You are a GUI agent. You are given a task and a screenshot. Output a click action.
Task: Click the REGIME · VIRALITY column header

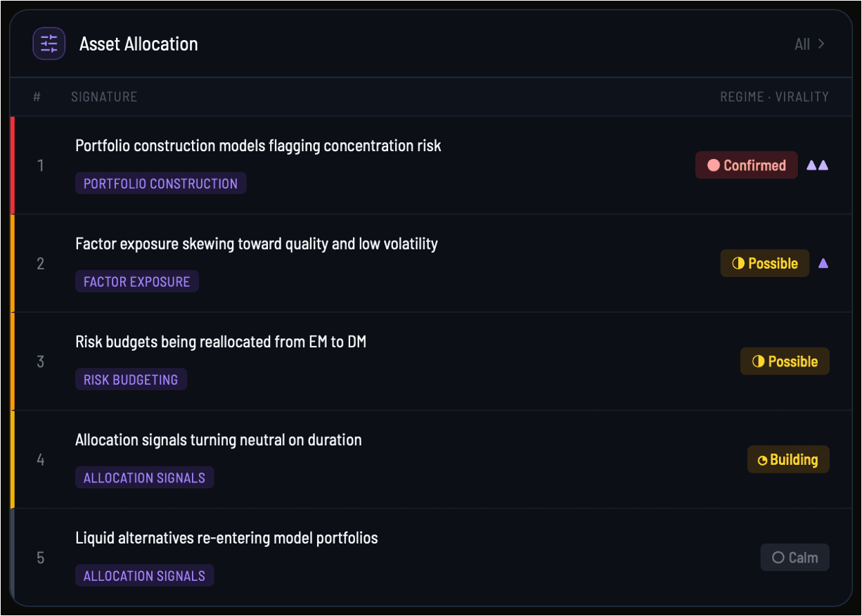point(774,97)
